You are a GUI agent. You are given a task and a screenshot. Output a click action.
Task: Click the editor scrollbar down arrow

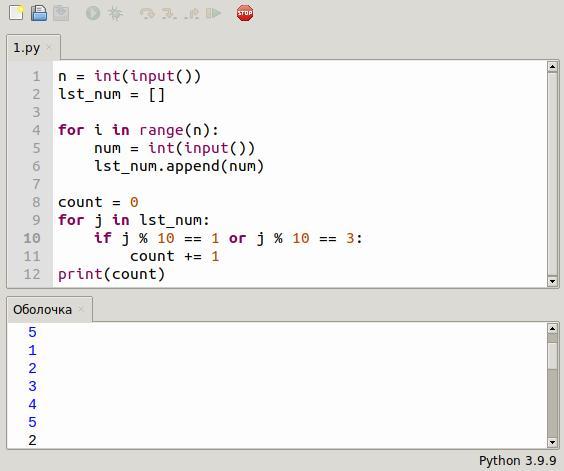pos(552,281)
